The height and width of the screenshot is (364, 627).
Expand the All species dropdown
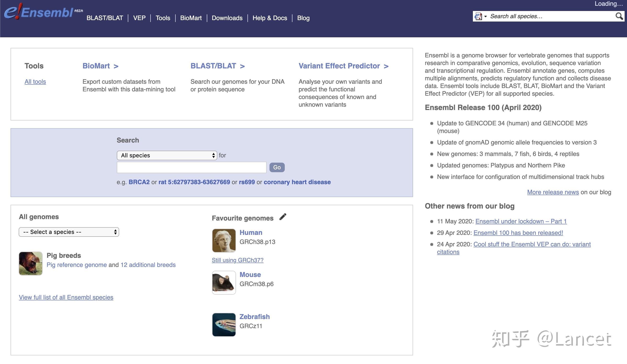[167, 155]
